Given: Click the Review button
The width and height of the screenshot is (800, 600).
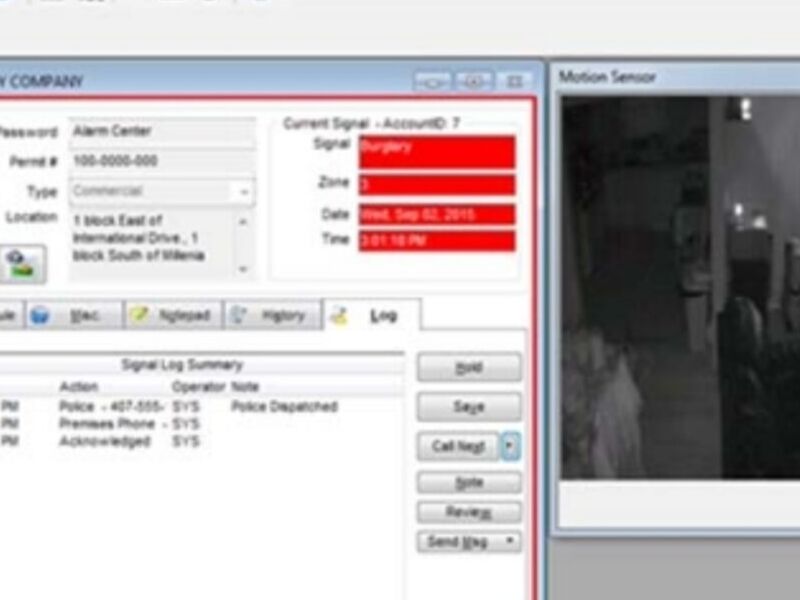Looking at the screenshot, I should 468,512.
